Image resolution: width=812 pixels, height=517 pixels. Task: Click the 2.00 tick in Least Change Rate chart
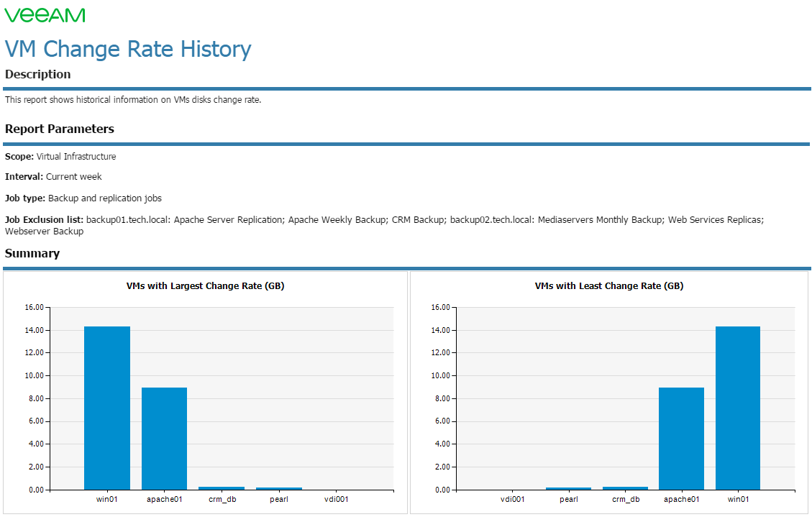coord(443,467)
